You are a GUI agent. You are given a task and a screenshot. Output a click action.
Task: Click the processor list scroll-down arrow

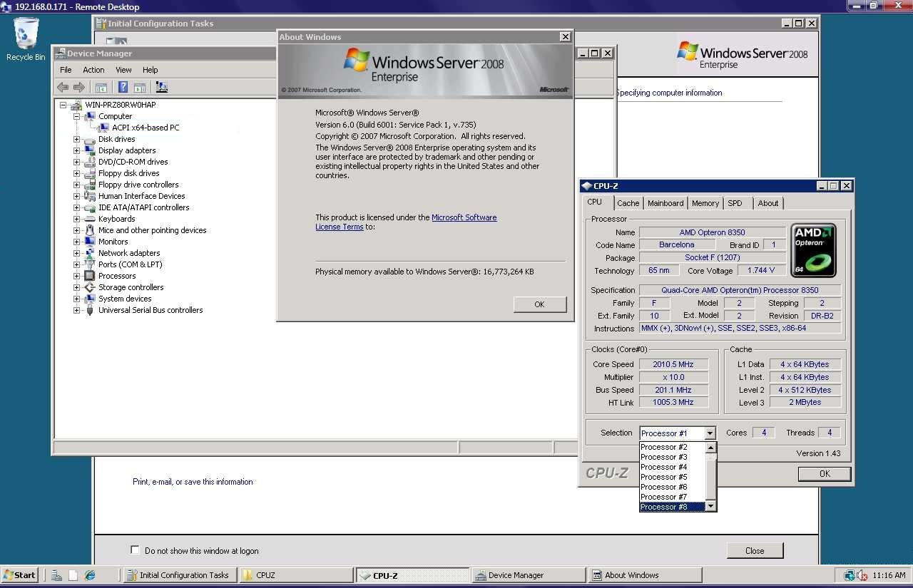pyautogui.click(x=710, y=506)
